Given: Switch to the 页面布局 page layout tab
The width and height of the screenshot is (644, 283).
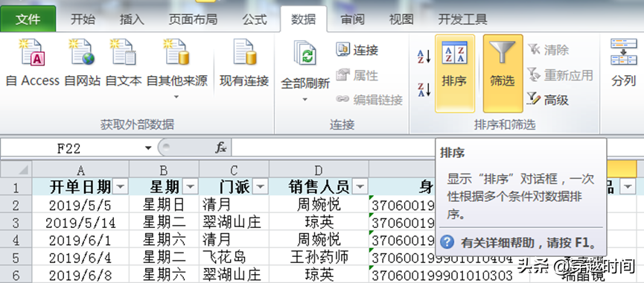Looking at the screenshot, I should pos(193,19).
